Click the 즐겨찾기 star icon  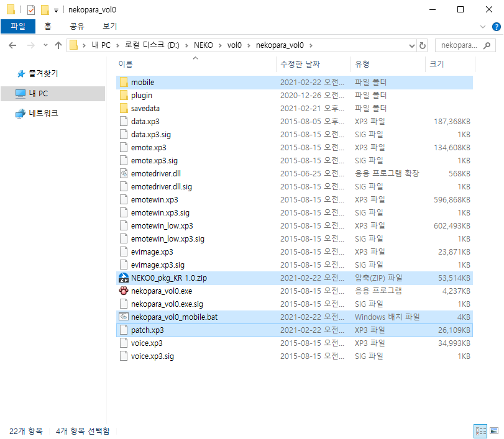point(21,74)
